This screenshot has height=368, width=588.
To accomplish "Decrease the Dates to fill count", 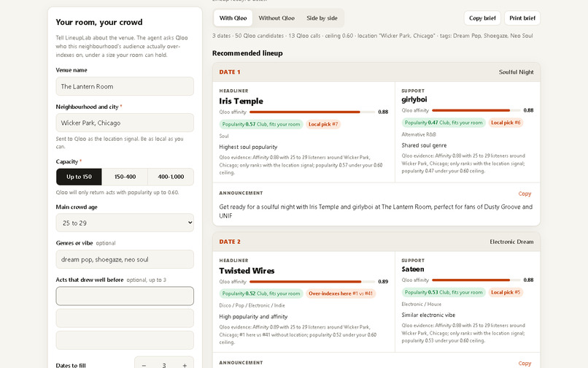I will (x=144, y=365).
